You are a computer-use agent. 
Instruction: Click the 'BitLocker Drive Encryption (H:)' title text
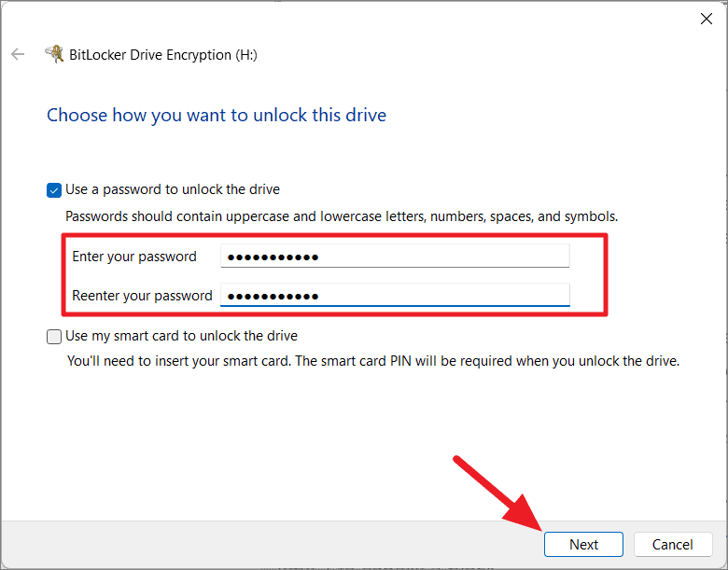(163, 55)
